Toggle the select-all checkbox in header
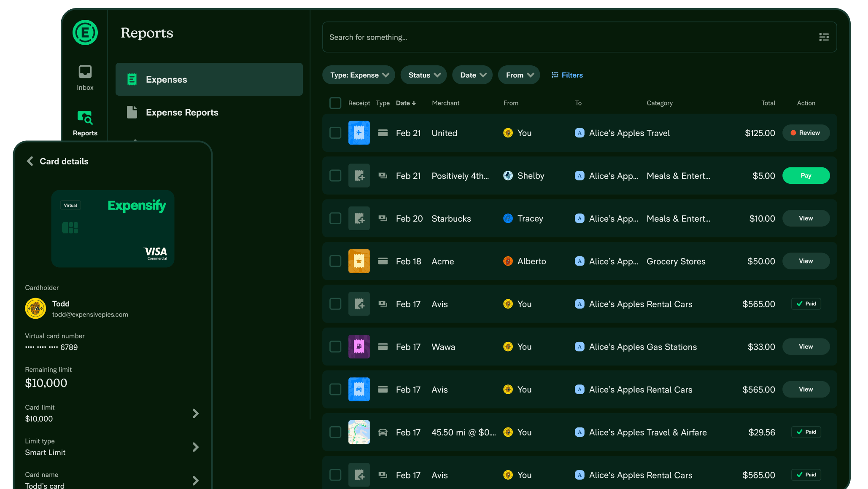 [x=335, y=103]
